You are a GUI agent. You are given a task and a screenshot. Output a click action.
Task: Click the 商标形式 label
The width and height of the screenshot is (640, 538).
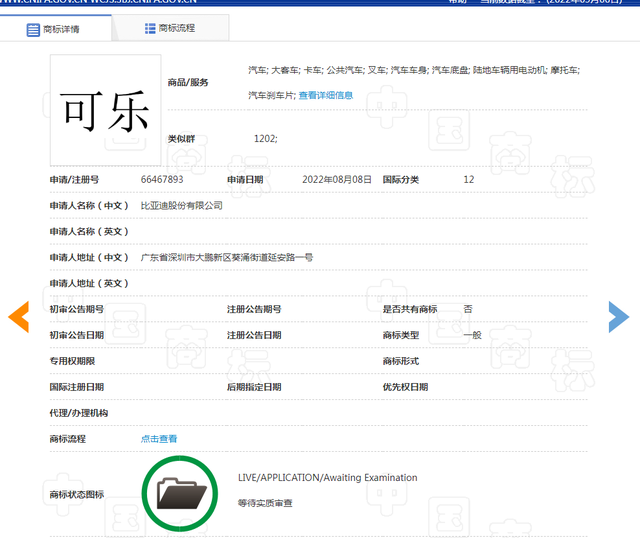point(401,361)
